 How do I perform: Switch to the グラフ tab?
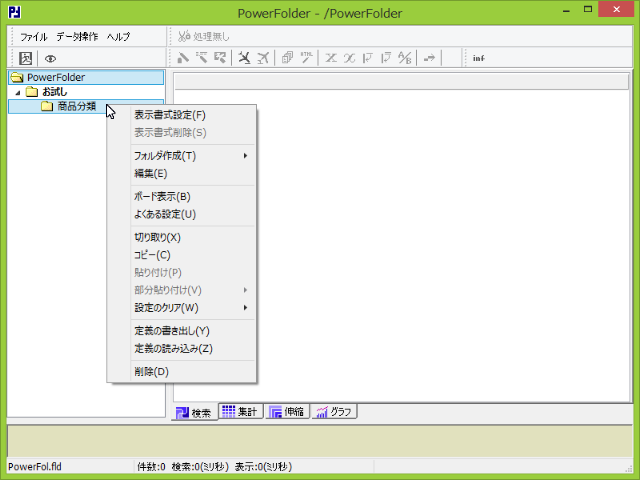[x=334, y=411]
